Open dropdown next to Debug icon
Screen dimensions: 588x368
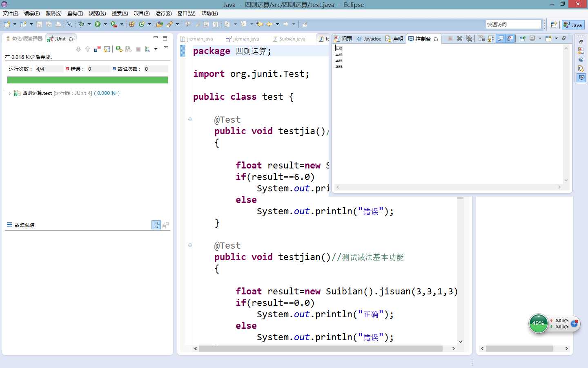89,24
